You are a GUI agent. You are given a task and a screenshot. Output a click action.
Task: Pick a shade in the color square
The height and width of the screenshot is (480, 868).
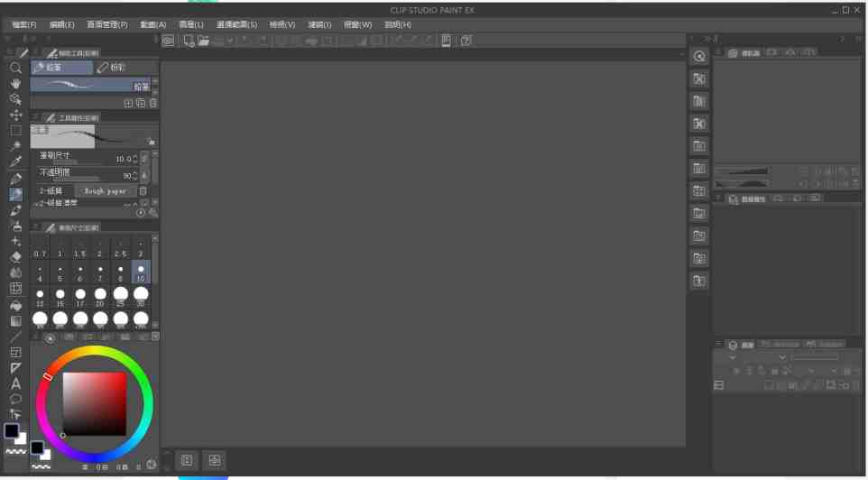pyautogui.click(x=95, y=403)
